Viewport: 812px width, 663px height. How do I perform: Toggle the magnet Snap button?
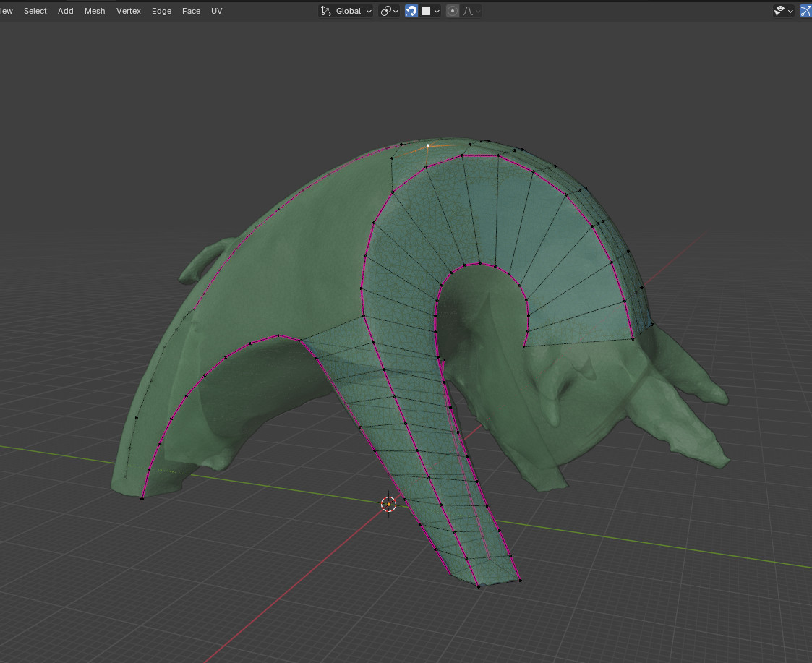click(x=411, y=11)
